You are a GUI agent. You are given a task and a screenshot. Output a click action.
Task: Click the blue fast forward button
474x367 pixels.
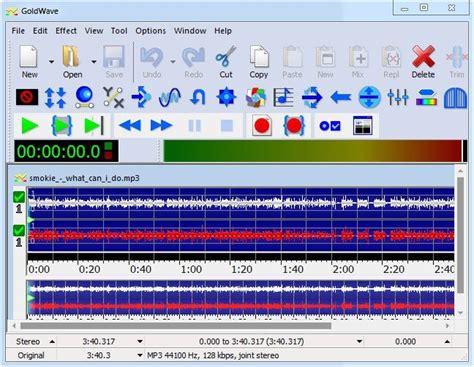(x=161, y=126)
